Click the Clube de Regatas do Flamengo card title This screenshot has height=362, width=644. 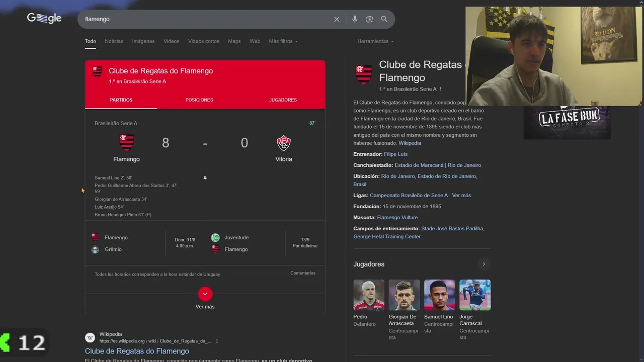[x=160, y=71]
